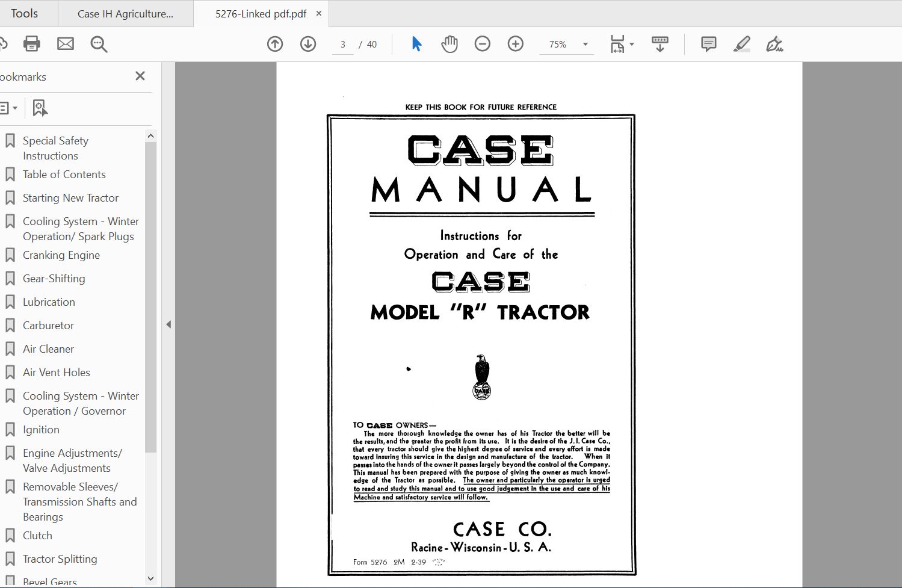Viewport: 902px width, 588px height.
Task: Select the 5276-Linked pdf.pdf tab
Action: point(261,14)
